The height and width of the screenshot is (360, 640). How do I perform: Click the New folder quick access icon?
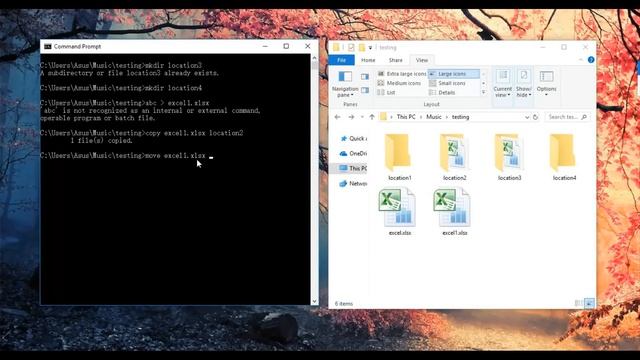tap(362, 48)
